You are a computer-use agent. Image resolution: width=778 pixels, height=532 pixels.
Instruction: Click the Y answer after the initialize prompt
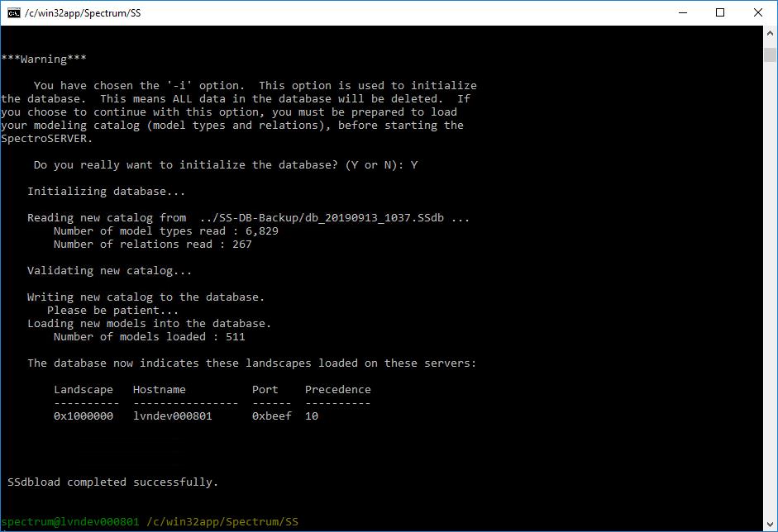414,164
